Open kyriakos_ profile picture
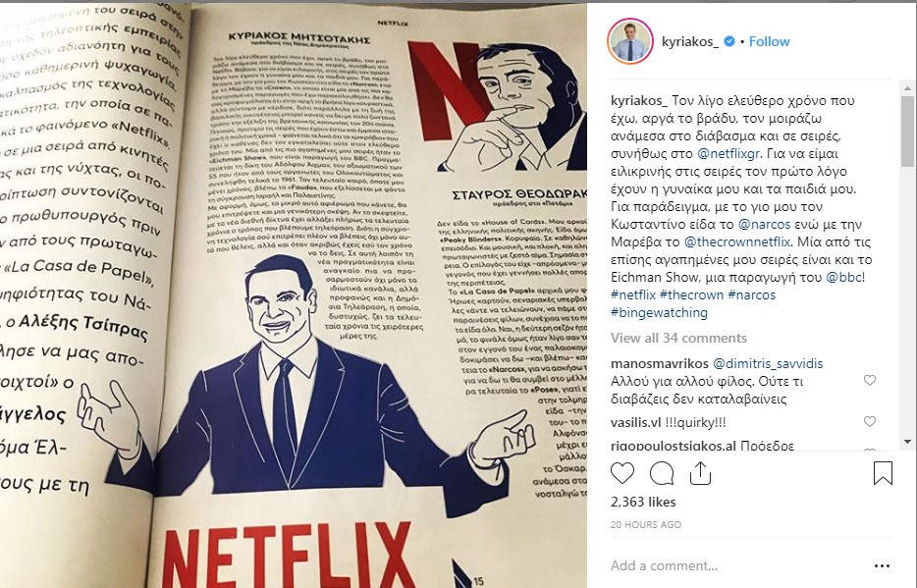917x588 pixels. 630,41
